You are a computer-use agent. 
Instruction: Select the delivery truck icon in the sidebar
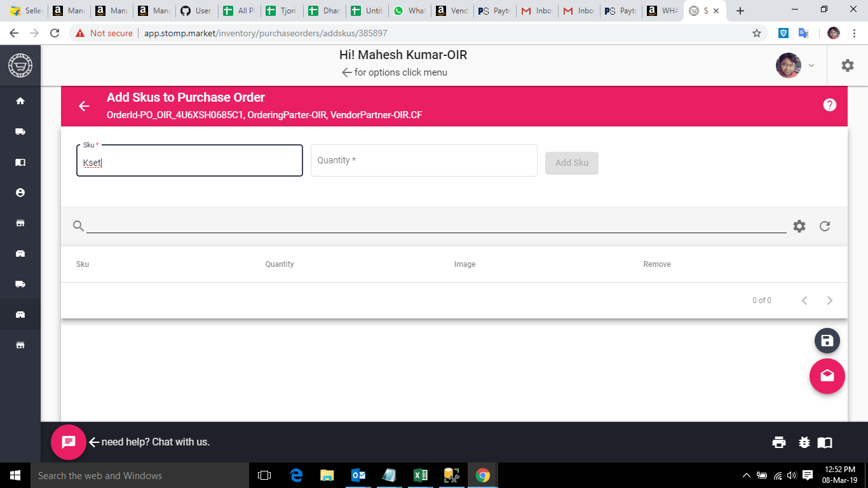(20, 132)
